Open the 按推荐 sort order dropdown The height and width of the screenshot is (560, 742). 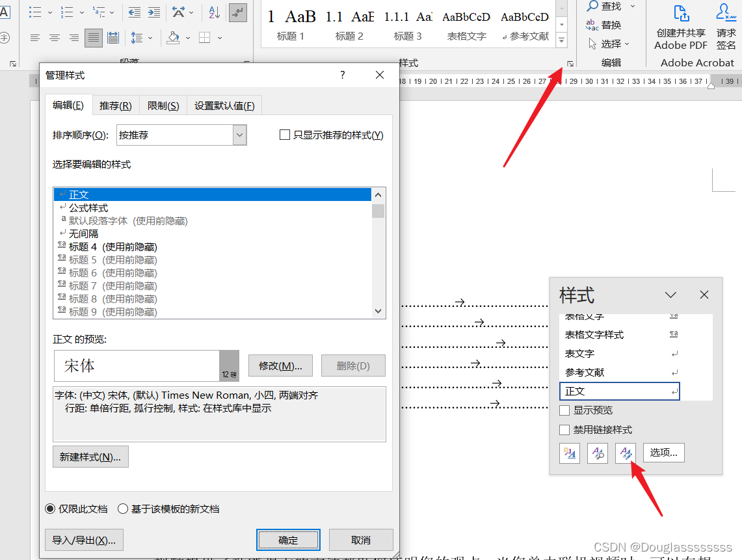point(239,135)
